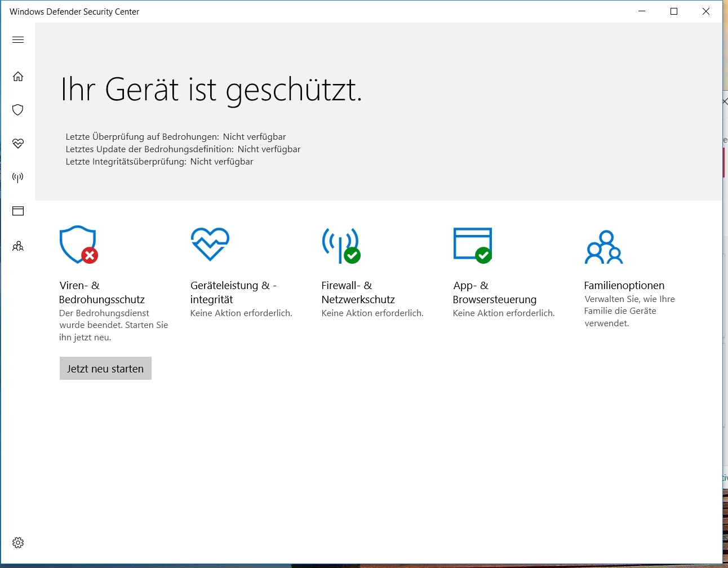Click the large heart-pulse device health icon

tap(210, 244)
